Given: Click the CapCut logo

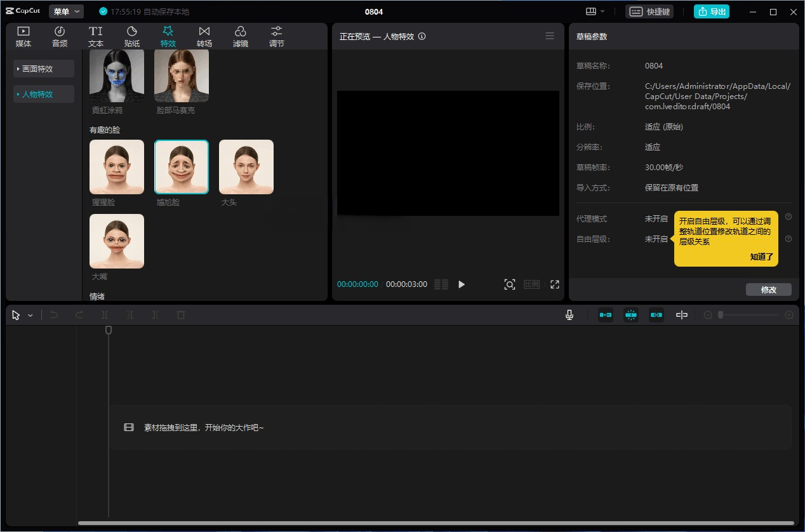Looking at the screenshot, I should 23,11.
